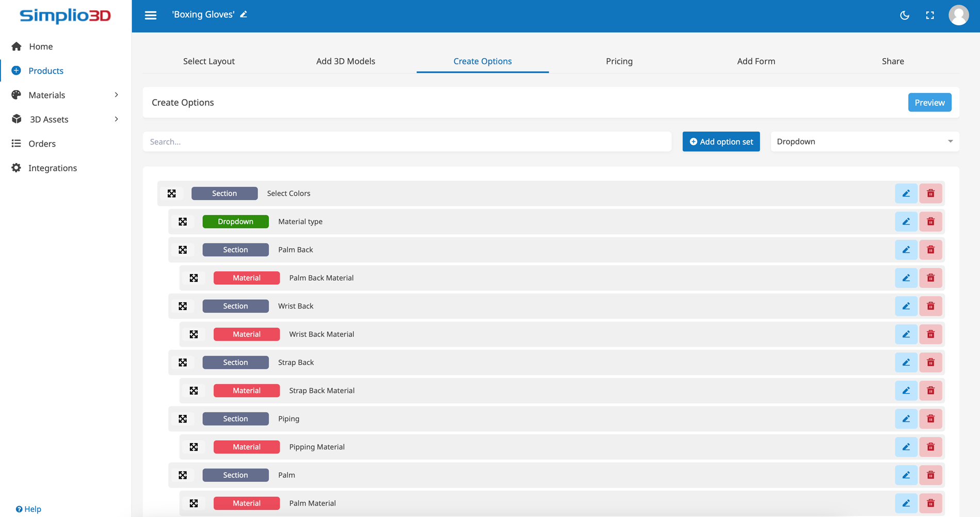Click the Search options input field
Image resolution: width=980 pixels, height=517 pixels.
click(x=407, y=141)
